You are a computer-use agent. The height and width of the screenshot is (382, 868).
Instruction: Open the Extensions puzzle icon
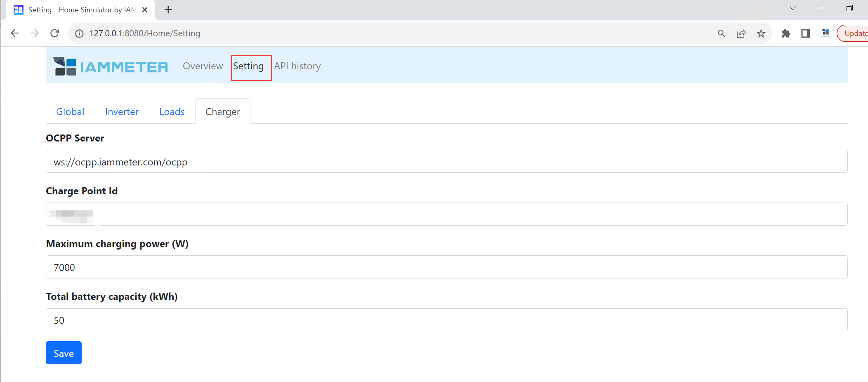tap(785, 33)
